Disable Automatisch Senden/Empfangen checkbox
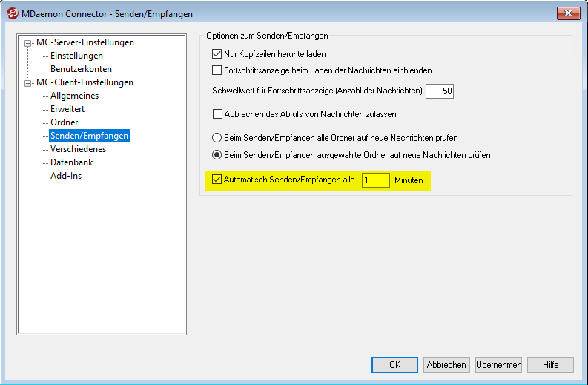 coord(217,180)
